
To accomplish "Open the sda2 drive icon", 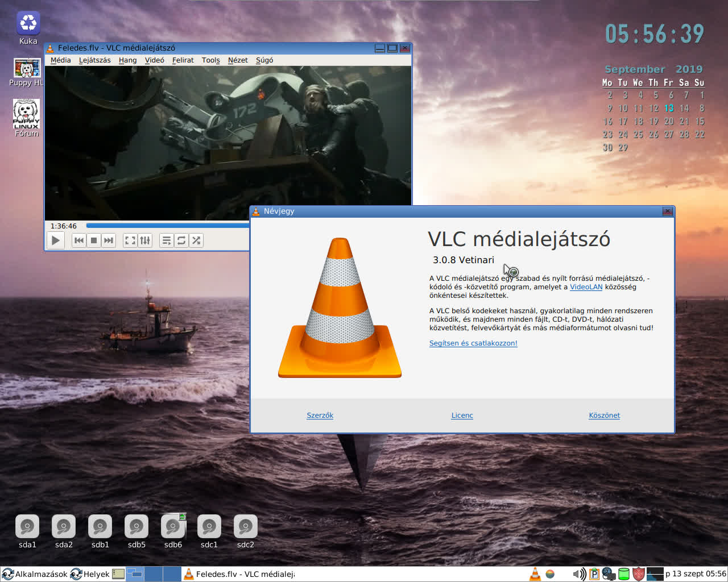I will coord(64,531).
